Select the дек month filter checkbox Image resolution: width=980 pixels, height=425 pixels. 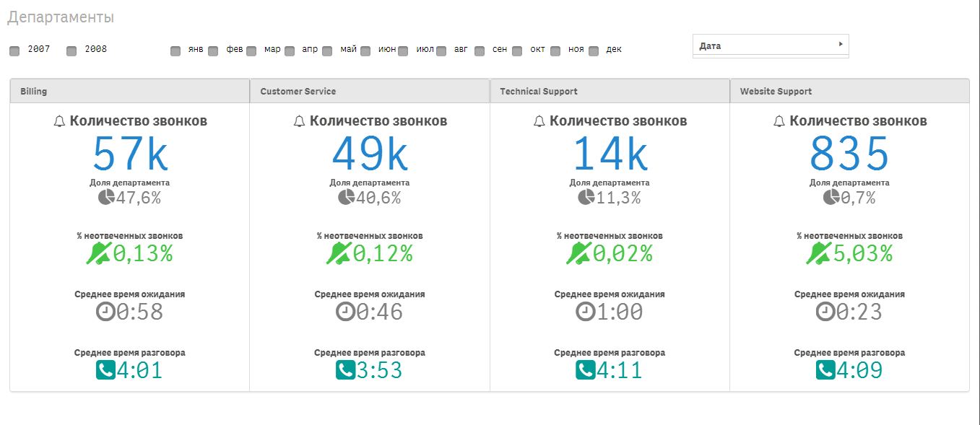594,51
